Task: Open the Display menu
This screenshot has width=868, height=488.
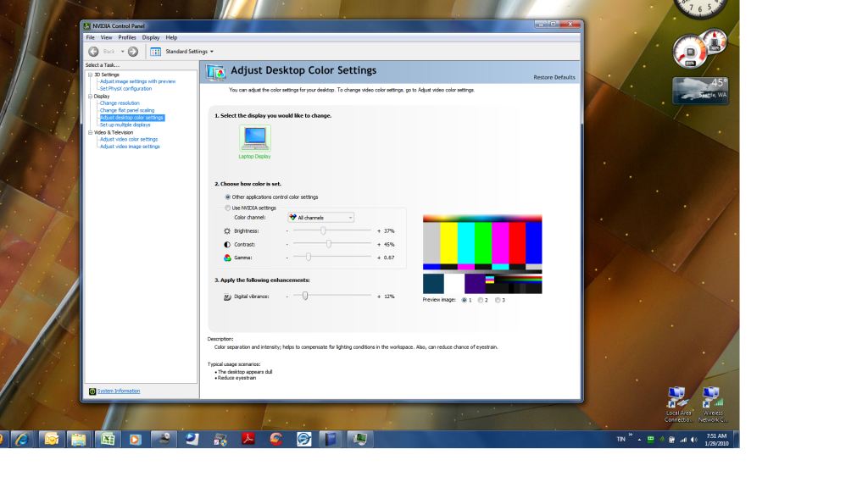Action: 151,37
